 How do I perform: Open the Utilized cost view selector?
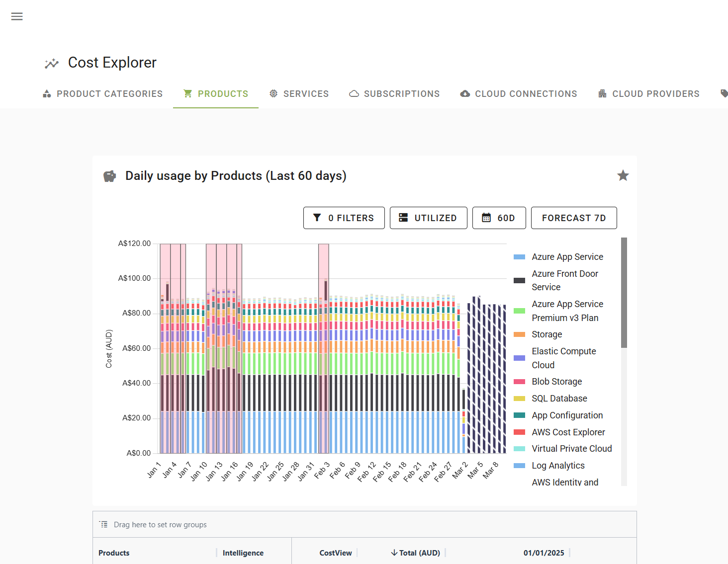[x=428, y=218]
